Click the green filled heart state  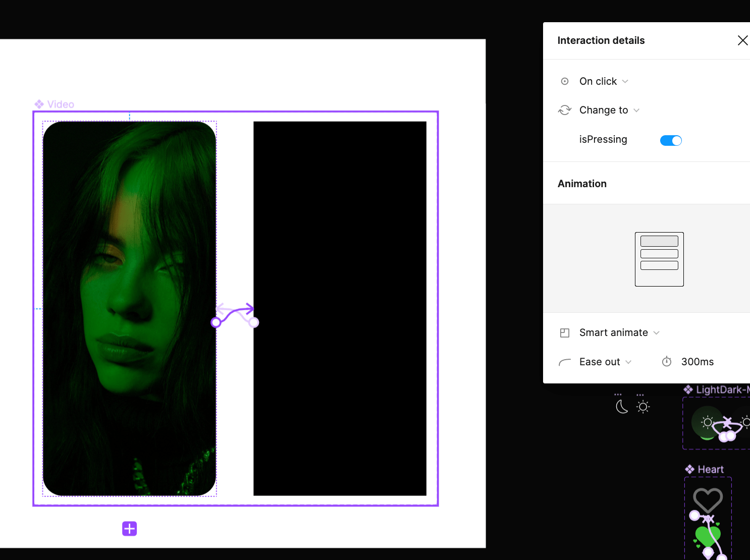point(708,535)
